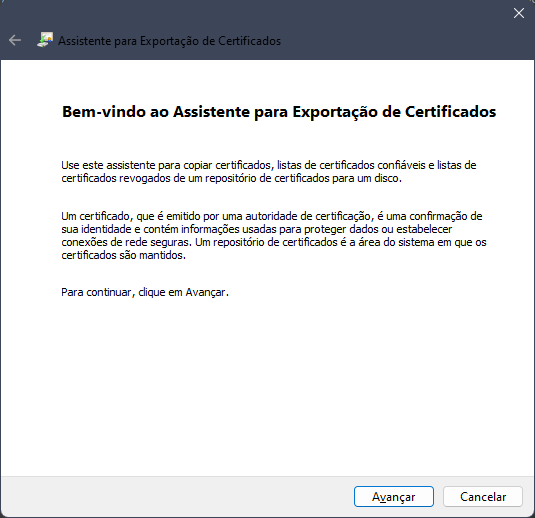Close the wizard with the X button
Image resolution: width=535 pixels, height=518 pixels.
pos(519,13)
